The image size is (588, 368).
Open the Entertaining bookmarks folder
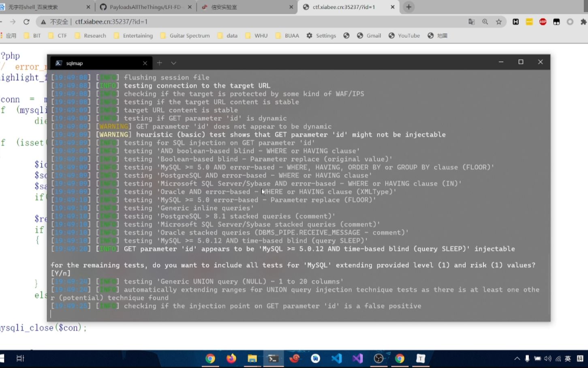pyautogui.click(x=133, y=36)
